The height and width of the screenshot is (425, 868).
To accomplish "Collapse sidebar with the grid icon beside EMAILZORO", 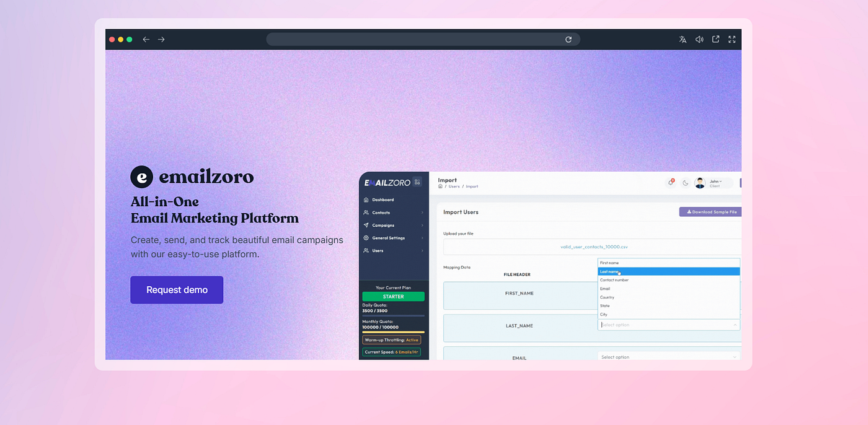I will (x=417, y=182).
